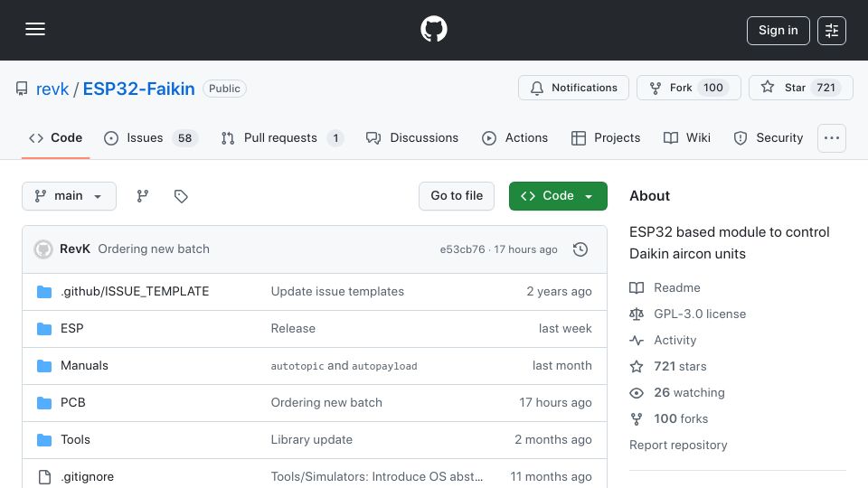Click 'autotopic and autopayload' commit message
The height and width of the screenshot is (488, 868).
344,366
